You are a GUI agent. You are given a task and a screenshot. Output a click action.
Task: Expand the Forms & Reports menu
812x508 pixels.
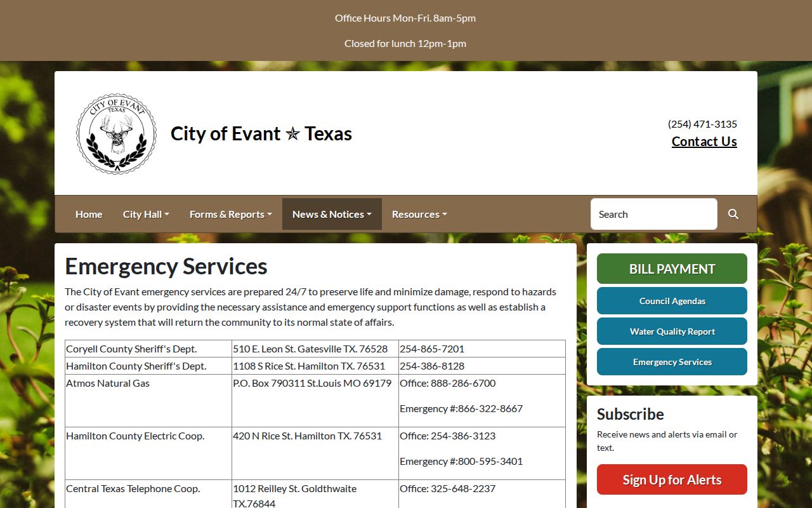click(231, 214)
